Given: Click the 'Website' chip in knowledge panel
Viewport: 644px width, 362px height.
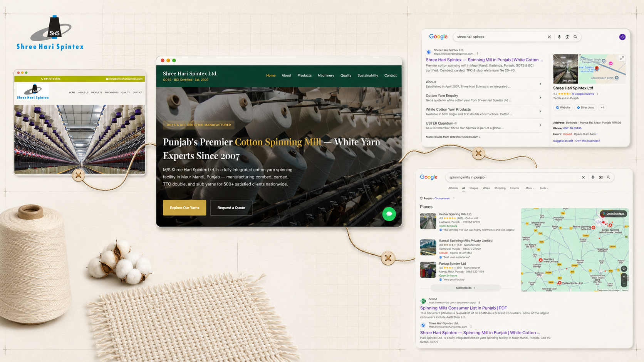Looking at the screenshot, I should point(563,108).
